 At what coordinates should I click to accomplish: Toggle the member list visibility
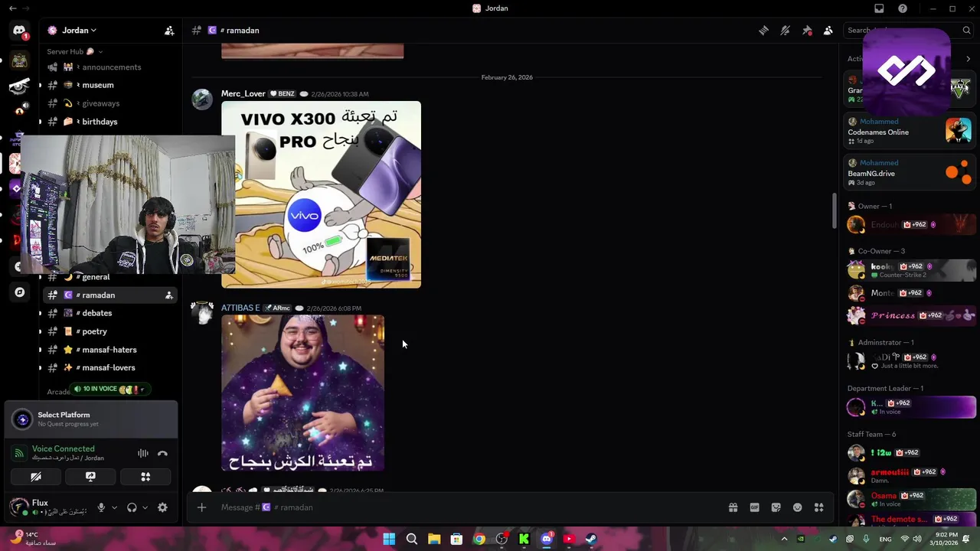[x=828, y=31]
